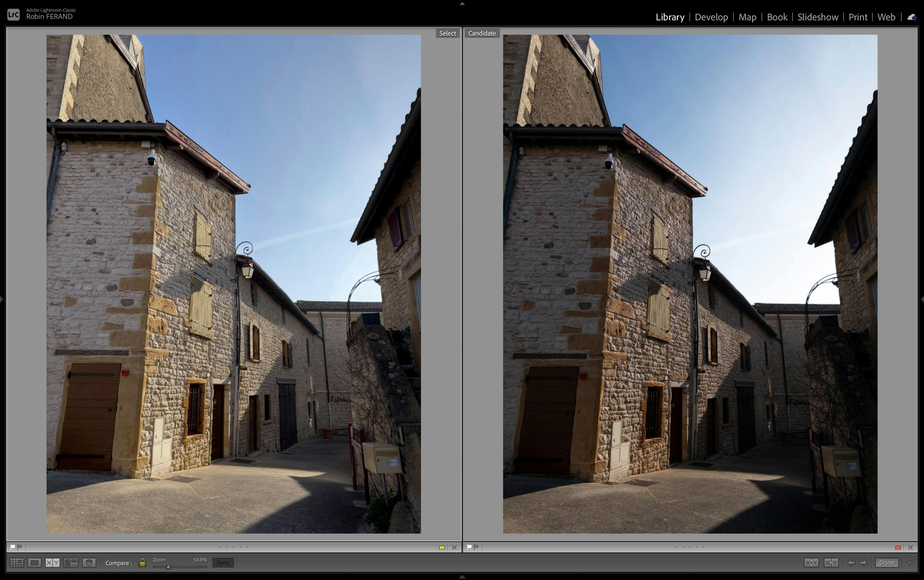
Task: Set star rating dots on Candidate photo
Action: 690,547
